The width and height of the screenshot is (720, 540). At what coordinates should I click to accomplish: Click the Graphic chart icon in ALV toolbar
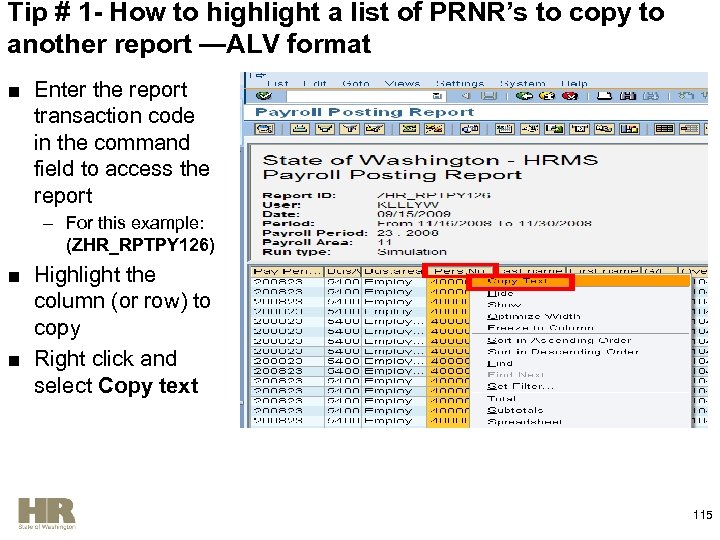629,129
